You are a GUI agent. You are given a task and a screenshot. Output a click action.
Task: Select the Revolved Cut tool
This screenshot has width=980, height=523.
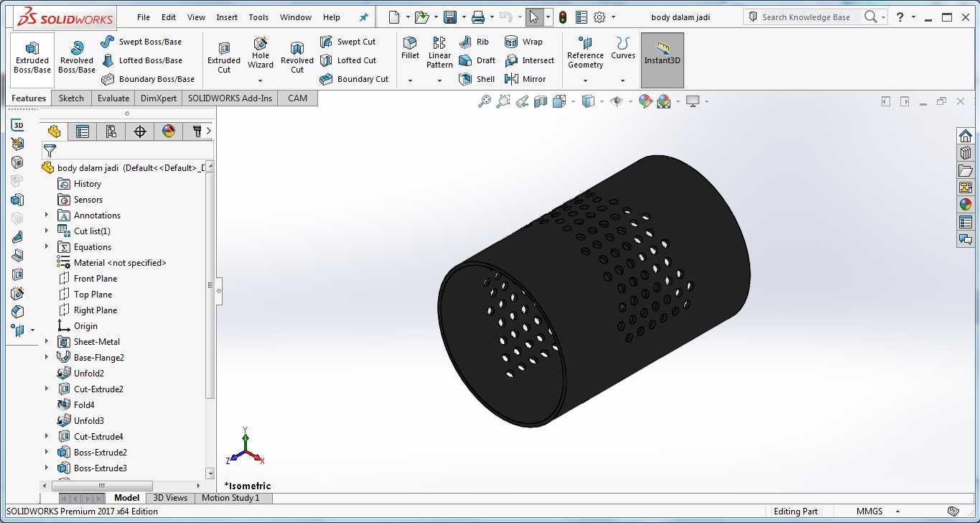[x=297, y=56]
